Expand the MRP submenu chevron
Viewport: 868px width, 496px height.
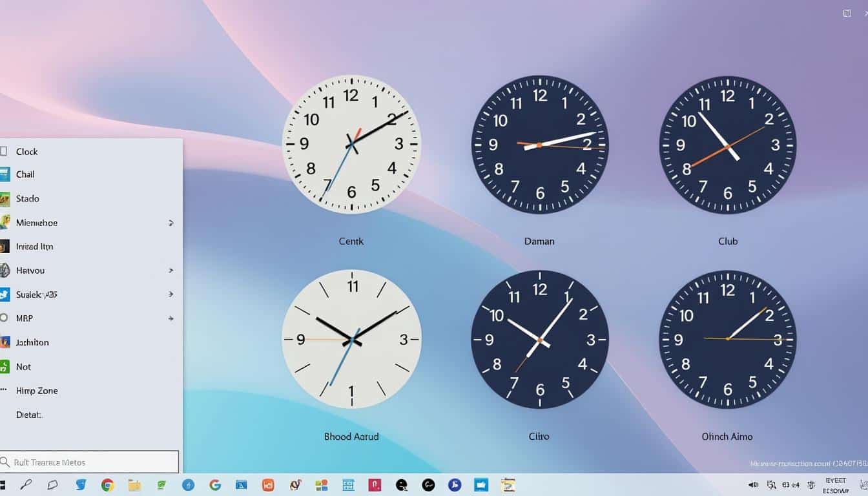(171, 318)
